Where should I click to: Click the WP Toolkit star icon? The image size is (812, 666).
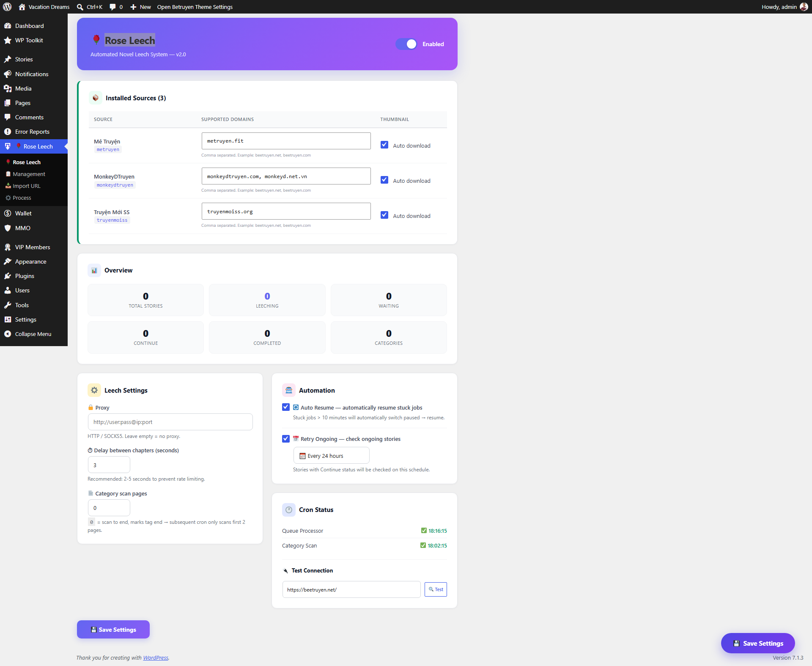click(x=8, y=40)
